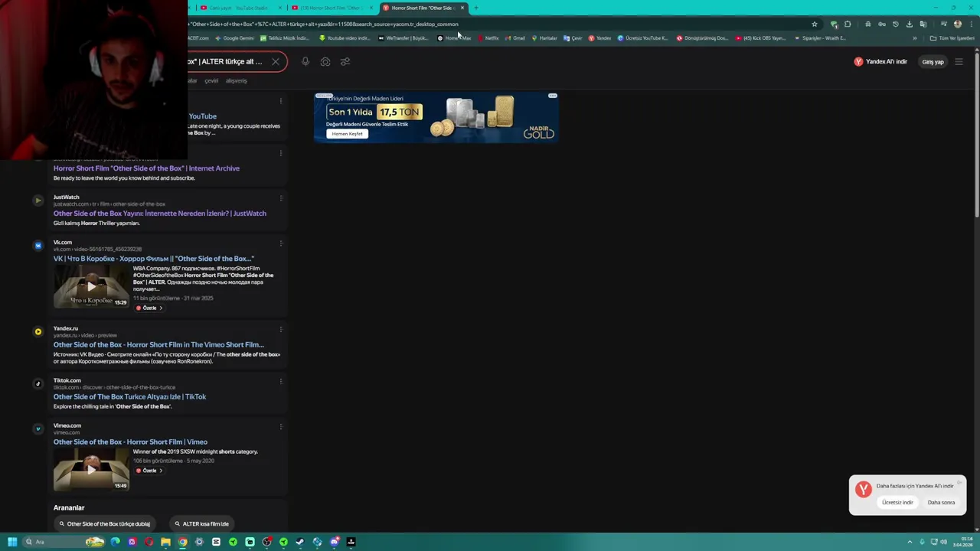Select the çeviri search tab

click(x=211, y=80)
